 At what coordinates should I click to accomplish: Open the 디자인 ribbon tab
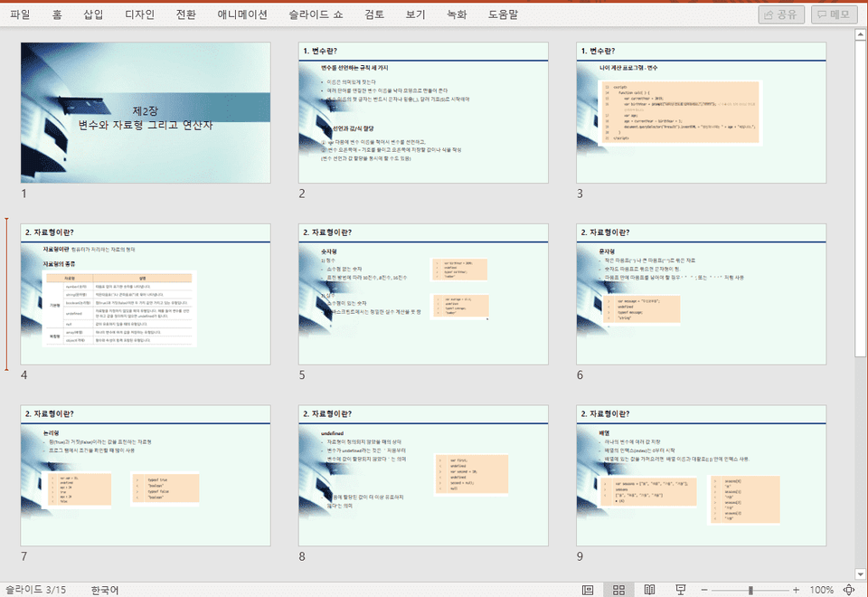click(x=139, y=14)
